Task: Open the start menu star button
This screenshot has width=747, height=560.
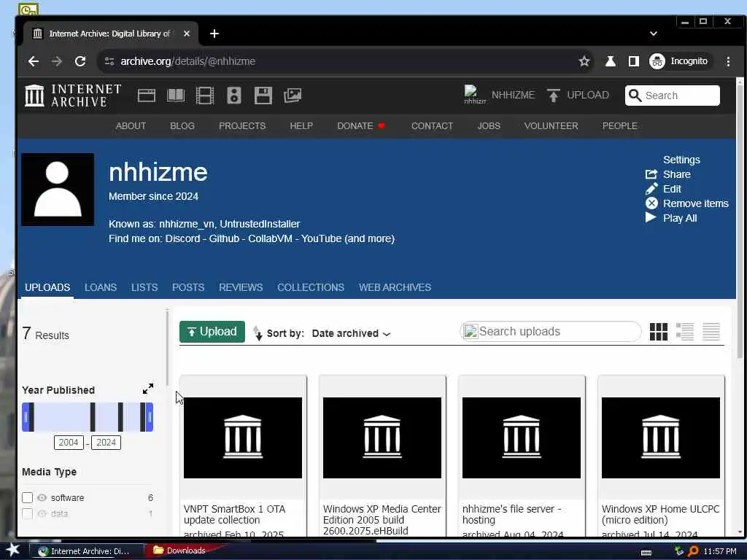Action: click(13, 550)
